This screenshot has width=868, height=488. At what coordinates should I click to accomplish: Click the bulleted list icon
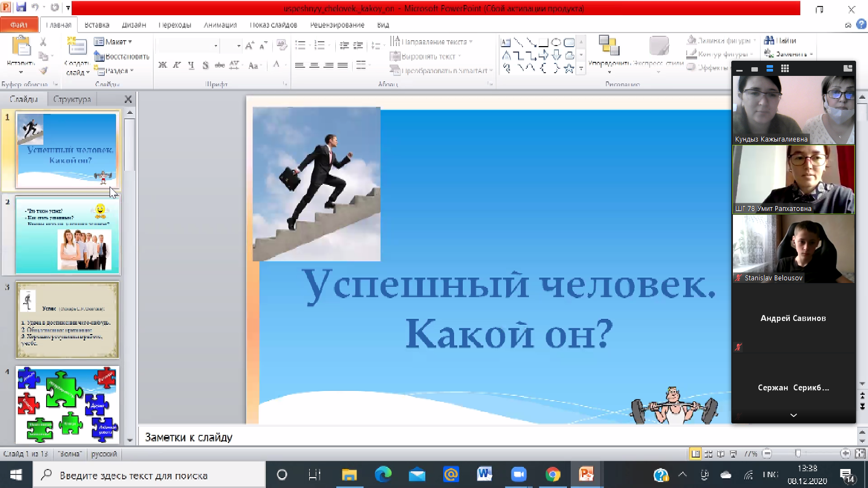click(300, 46)
